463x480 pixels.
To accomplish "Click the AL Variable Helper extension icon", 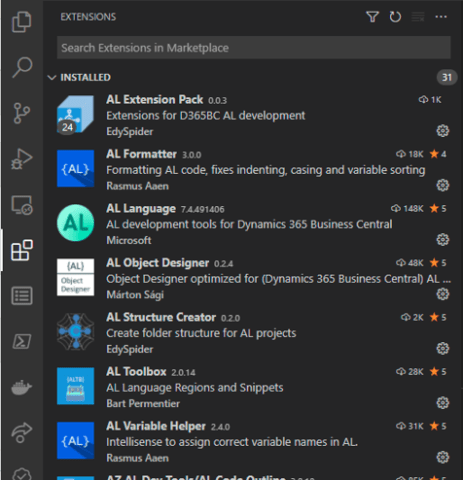I will pos(75,440).
